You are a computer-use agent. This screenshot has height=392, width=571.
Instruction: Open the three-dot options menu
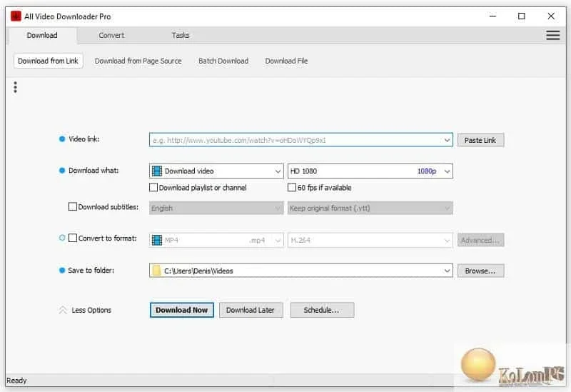point(15,87)
